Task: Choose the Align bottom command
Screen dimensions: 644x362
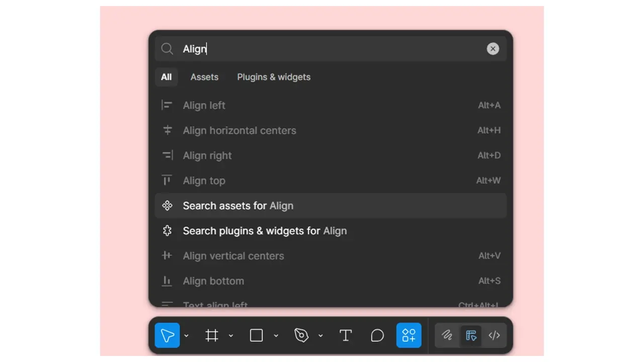Action: pos(331,281)
